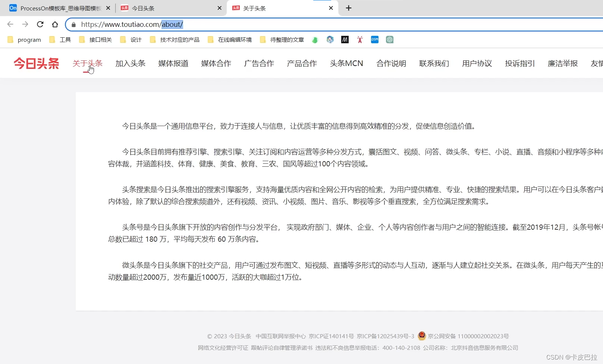Viewport: 603px width, 364px height.
Task: Open the browser home page
Action: (x=55, y=24)
